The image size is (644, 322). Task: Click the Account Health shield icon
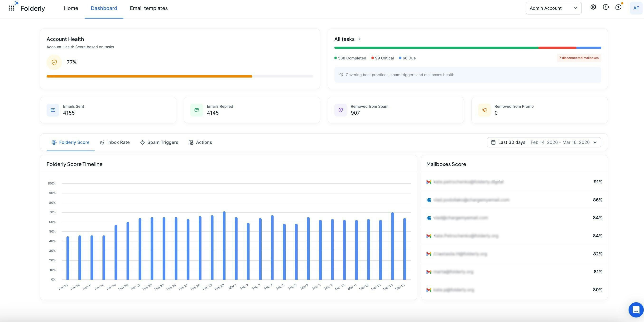[x=54, y=62]
